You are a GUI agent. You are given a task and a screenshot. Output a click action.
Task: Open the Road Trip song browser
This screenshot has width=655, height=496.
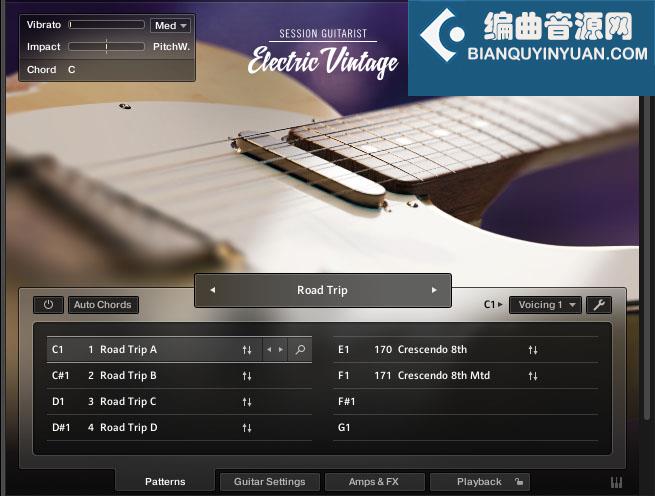[x=322, y=290]
